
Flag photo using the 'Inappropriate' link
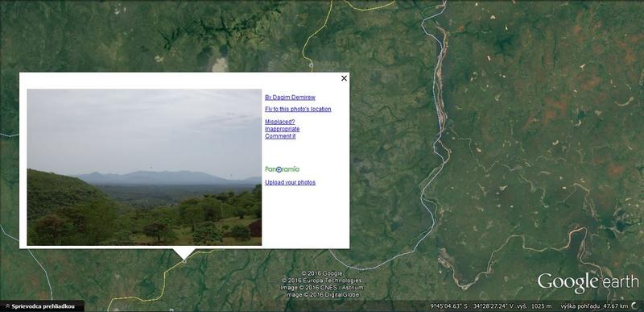click(x=283, y=129)
